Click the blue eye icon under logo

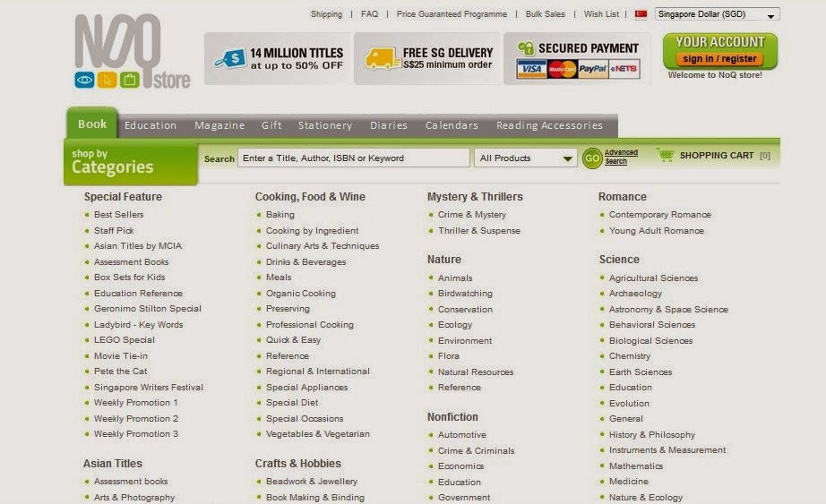[x=84, y=80]
